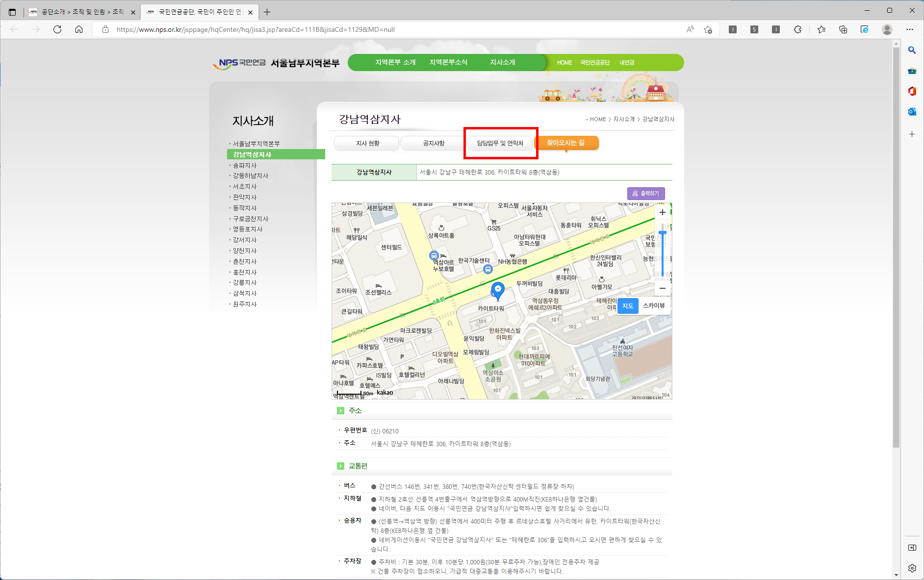
Task: Open the 지사소개 top menu
Action: click(x=502, y=62)
